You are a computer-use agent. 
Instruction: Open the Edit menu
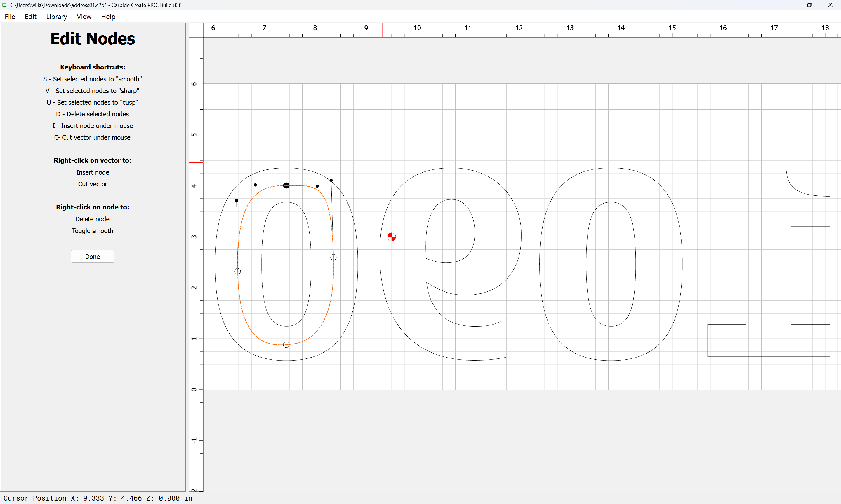[x=30, y=17]
